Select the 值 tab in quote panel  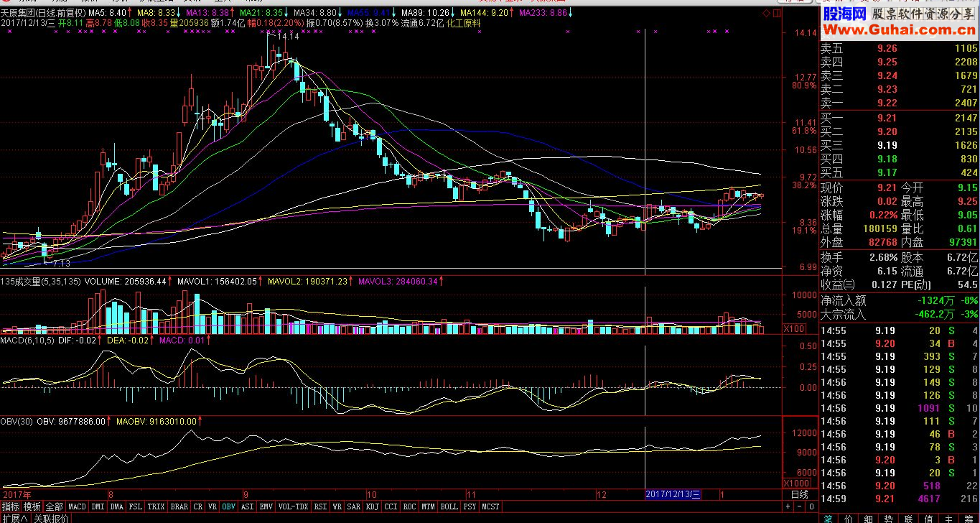(929, 519)
